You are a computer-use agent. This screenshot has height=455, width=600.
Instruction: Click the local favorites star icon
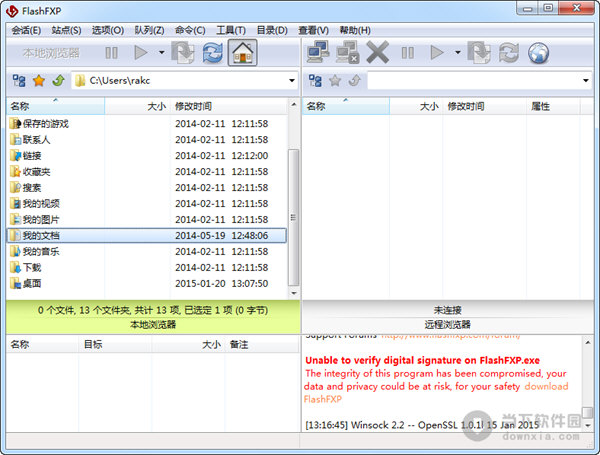tap(39, 81)
